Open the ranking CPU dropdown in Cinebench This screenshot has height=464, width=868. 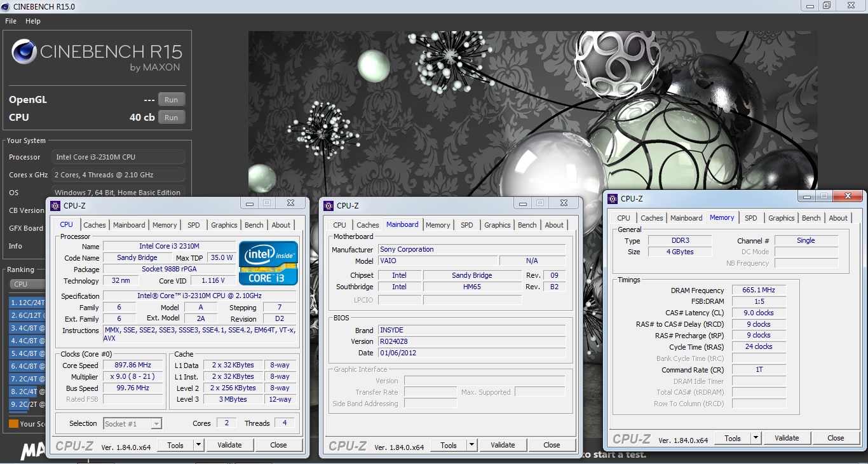(28, 284)
